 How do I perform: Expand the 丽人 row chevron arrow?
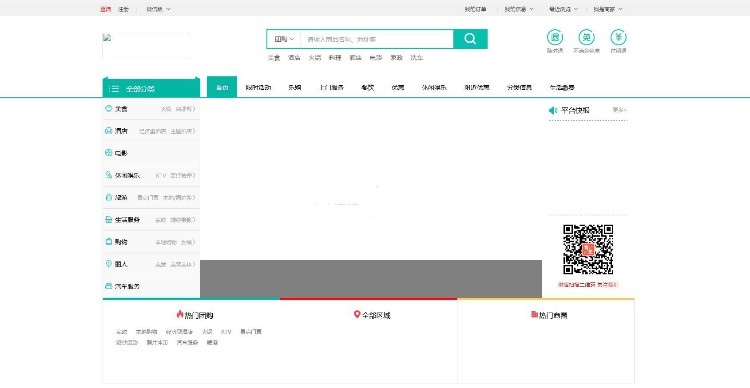pos(193,264)
